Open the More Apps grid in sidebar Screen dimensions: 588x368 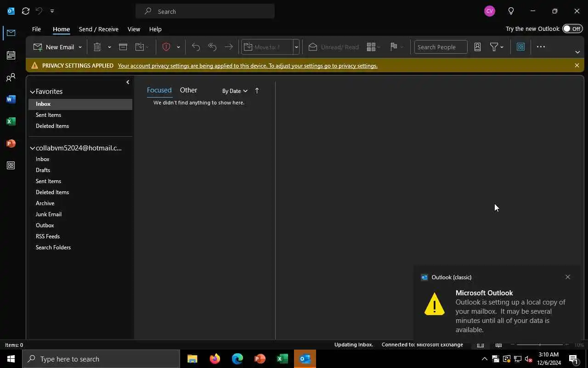(11, 166)
